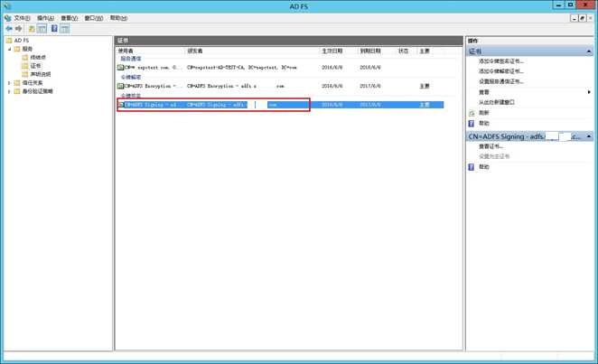Viewport: 598px width, 364px height.
Task: Select 声明说明 node in tree
Action: pyautogui.click(x=41, y=74)
